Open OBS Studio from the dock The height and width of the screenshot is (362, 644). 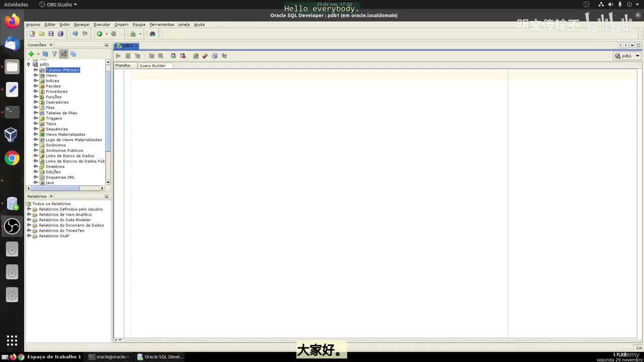(12, 226)
